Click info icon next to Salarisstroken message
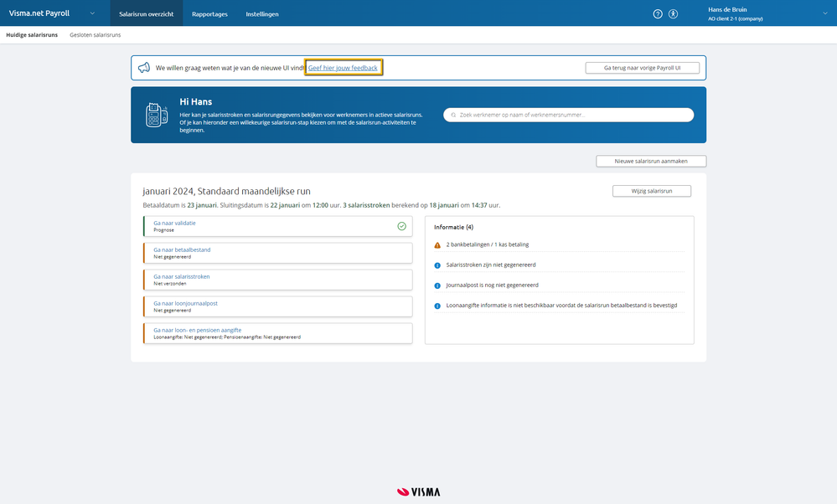The image size is (837, 504). pyautogui.click(x=437, y=265)
